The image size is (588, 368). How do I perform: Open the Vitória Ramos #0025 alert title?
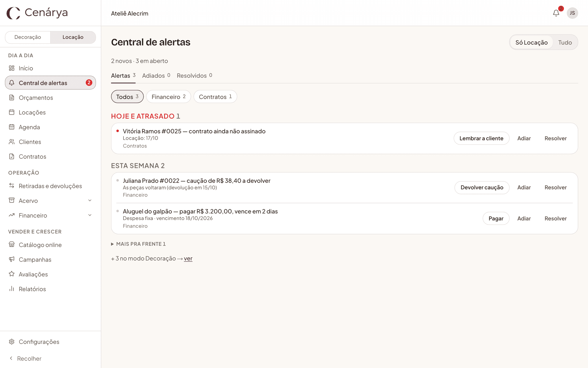click(194, 131)
